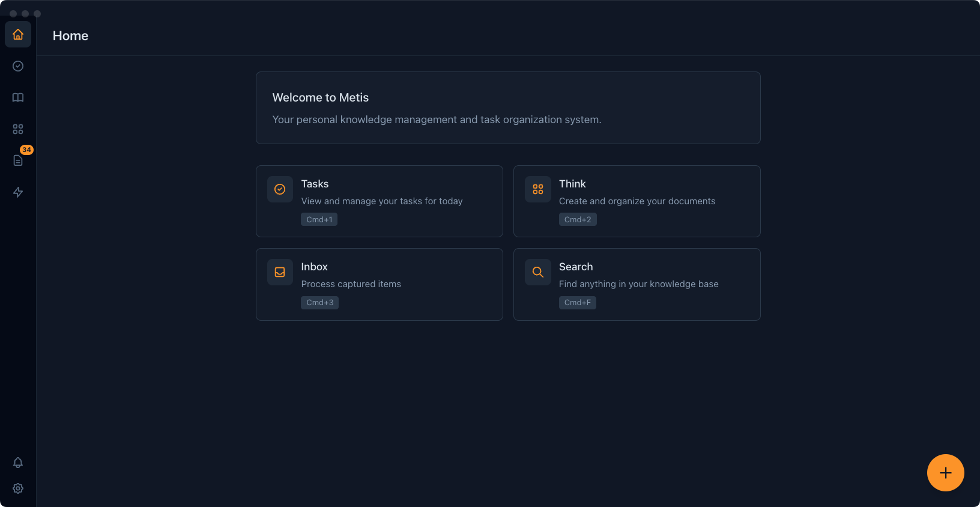Open the book icon in sidebar
The width and height of the screenshot is (980, 507).
coord(18,97)
